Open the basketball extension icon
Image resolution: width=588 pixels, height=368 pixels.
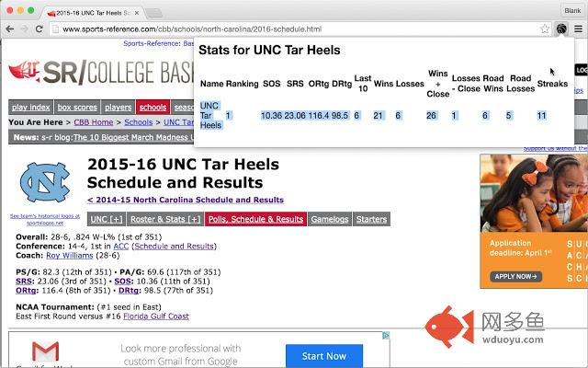561,29
